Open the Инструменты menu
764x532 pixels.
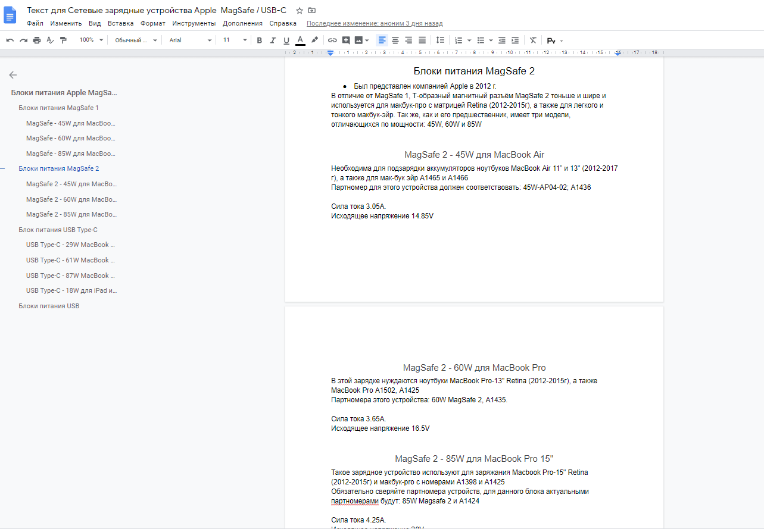pos(194,24)
